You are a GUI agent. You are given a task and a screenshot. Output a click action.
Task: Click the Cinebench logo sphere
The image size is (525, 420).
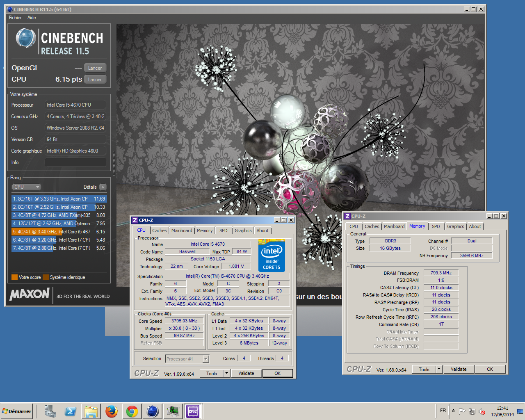(x=26, y=38)
